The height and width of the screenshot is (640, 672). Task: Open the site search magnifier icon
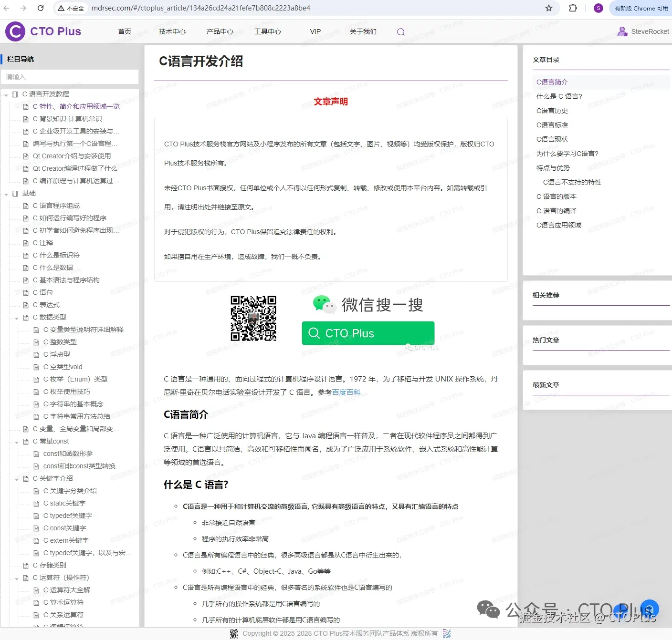tap(400, 31)
